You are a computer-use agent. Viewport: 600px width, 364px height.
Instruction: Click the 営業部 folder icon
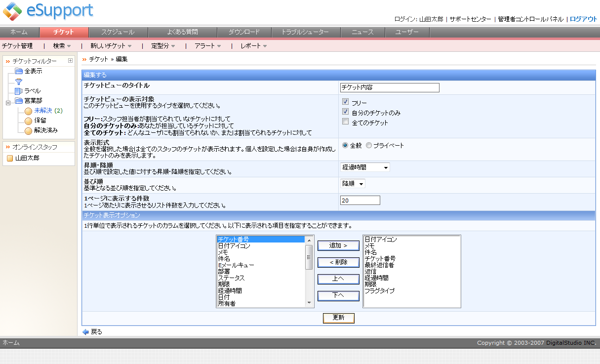(x=19, y=101)
